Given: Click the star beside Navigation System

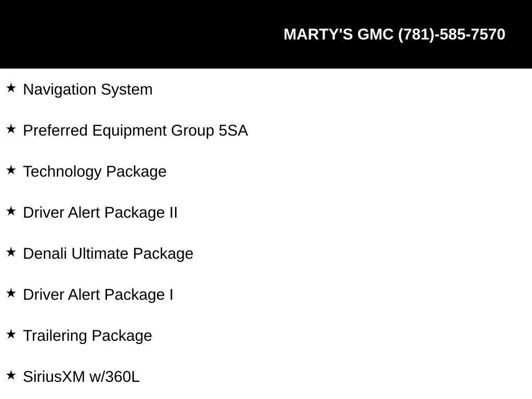Looking at the screenshot, I should tap(11, 88).
